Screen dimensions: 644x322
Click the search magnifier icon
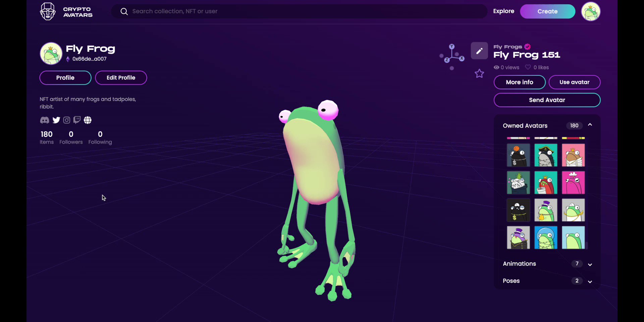(124, 11)
